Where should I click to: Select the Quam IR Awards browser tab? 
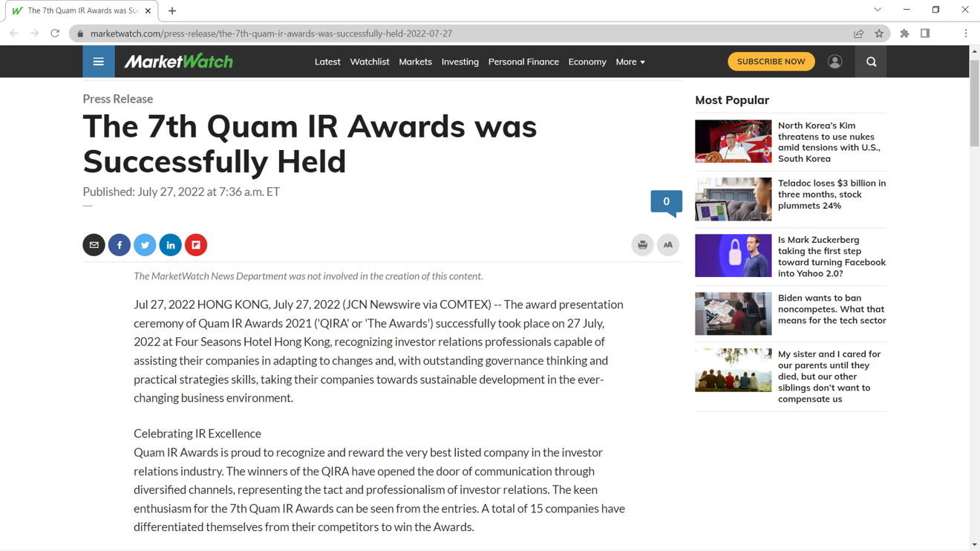(x=82, y=11)
